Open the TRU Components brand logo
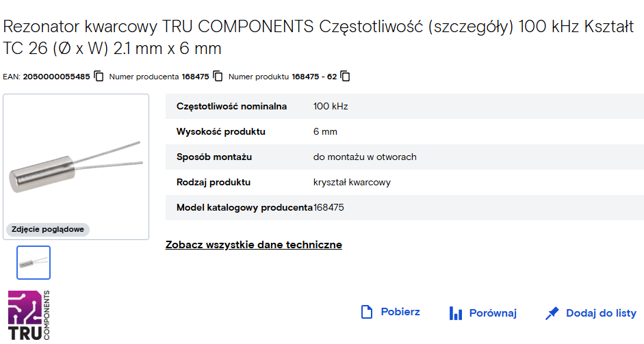The image size is (644, 344). (x=29, y=315)
